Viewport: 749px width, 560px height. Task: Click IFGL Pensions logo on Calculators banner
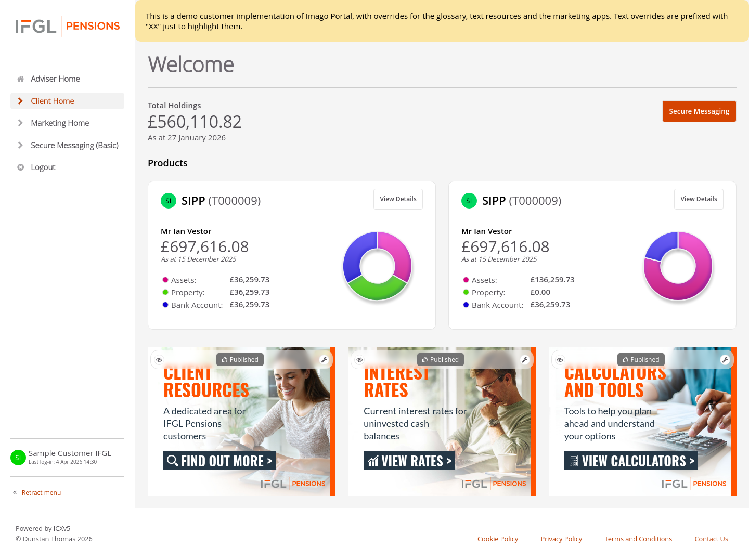click(694, 484)
